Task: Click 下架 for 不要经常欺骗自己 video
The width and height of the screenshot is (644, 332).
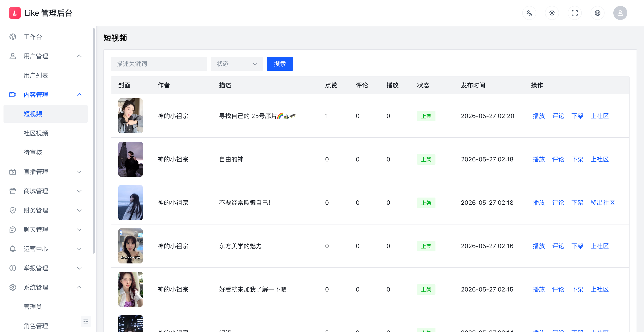Action: coord(577,203)
